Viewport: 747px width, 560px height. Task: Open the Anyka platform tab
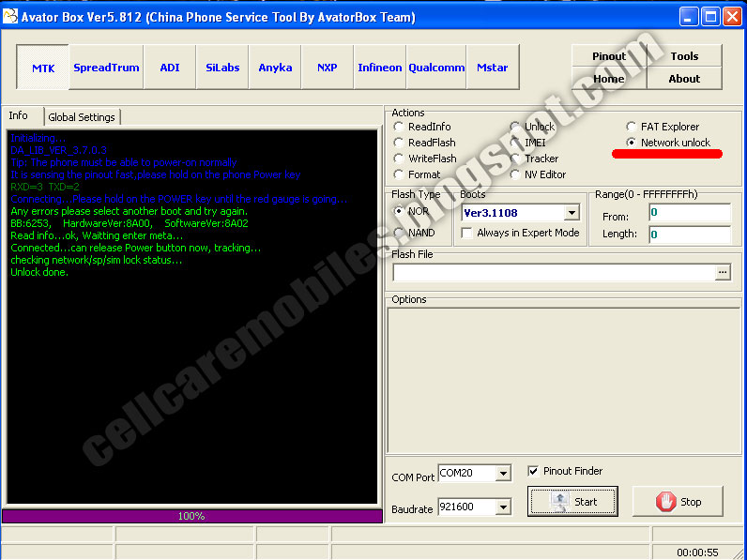275,68
